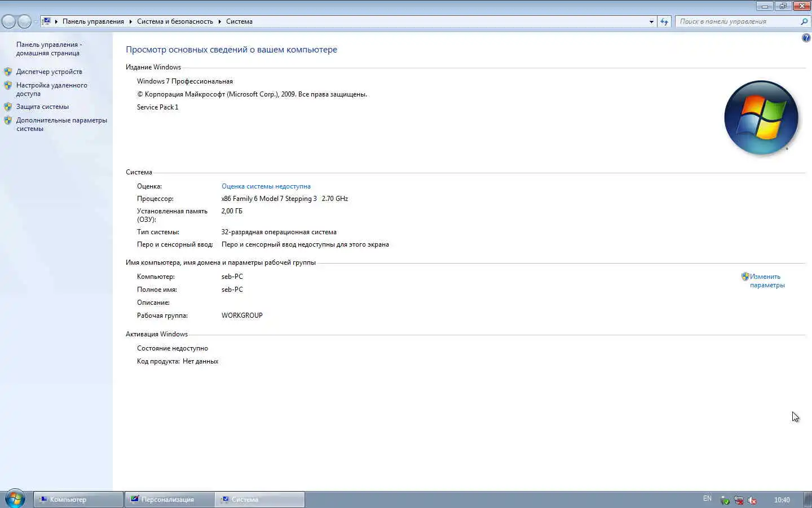This screenshot has height=508, width=812.
Task: Click Состояние недоступно activation text
Action: click(x=173, y=348)
